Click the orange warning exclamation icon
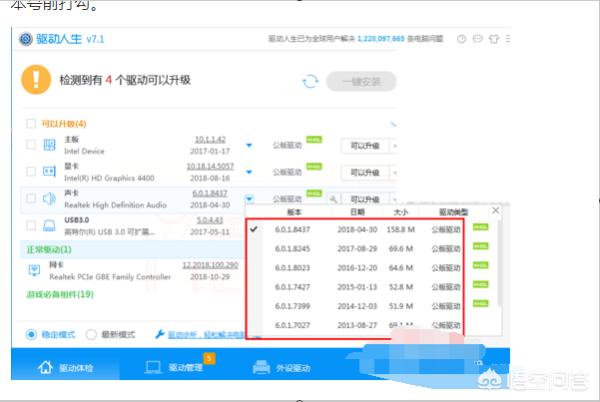Screen dimensions: 600x402 [x=37, y=79]
